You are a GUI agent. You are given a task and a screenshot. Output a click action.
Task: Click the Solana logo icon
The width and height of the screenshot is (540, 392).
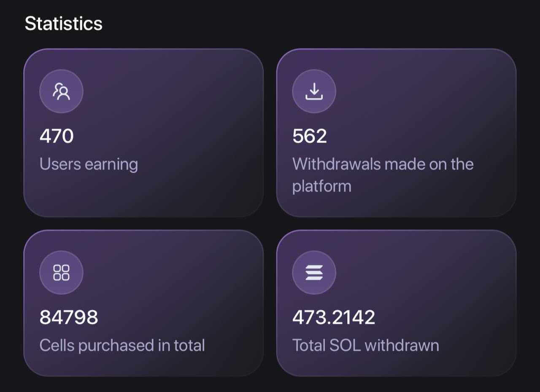(x=314, y=272)
